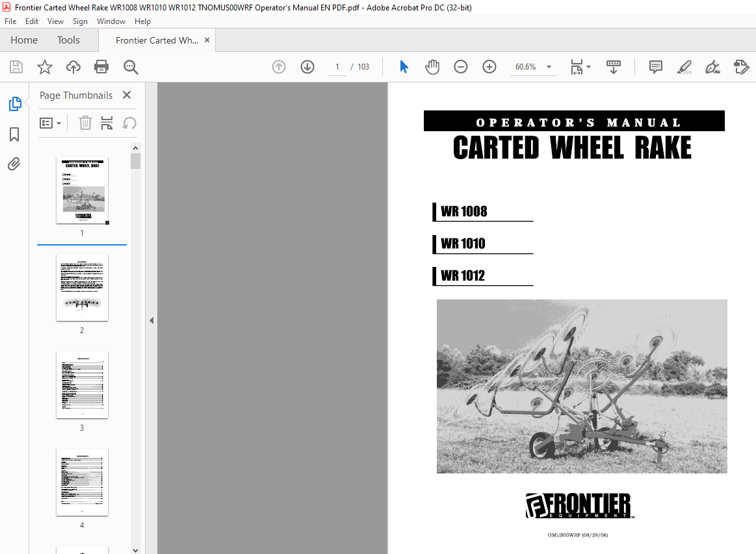This screenshot has width=756, height=554.
Task: Click the current page number field
Action: pyautogui.click(x=337, y=67)
